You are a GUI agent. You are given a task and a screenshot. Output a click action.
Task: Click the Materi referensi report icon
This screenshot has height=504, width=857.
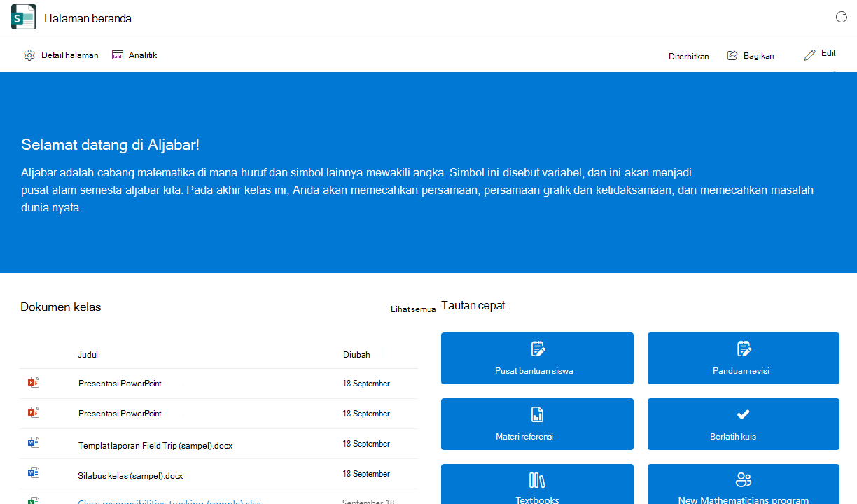pos(537,414)
